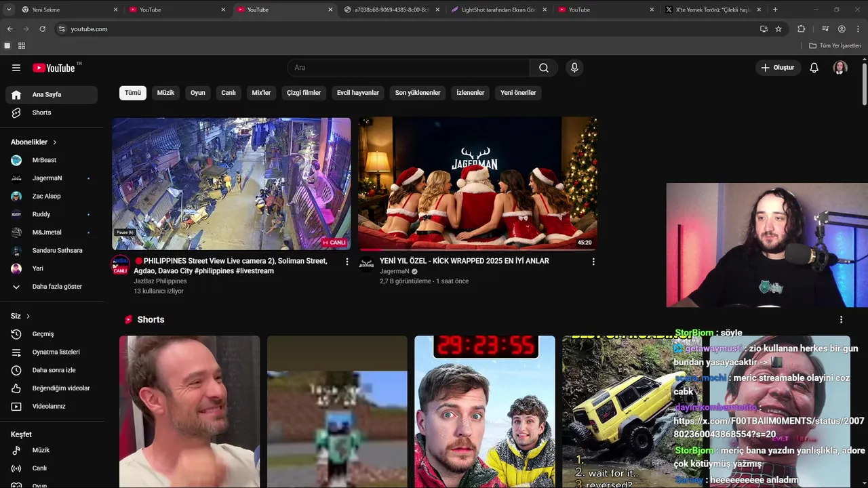Open the account avatar menu
Screen dimensions: 868x488
840,68
